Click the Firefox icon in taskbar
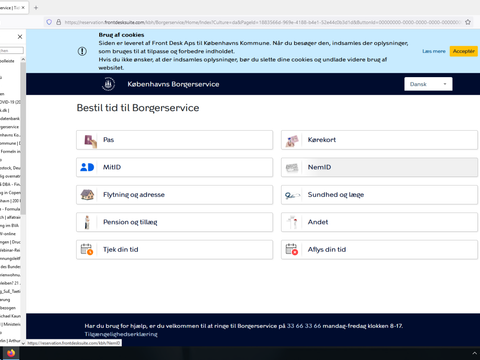The image size is (480, 360). point(11,353)
